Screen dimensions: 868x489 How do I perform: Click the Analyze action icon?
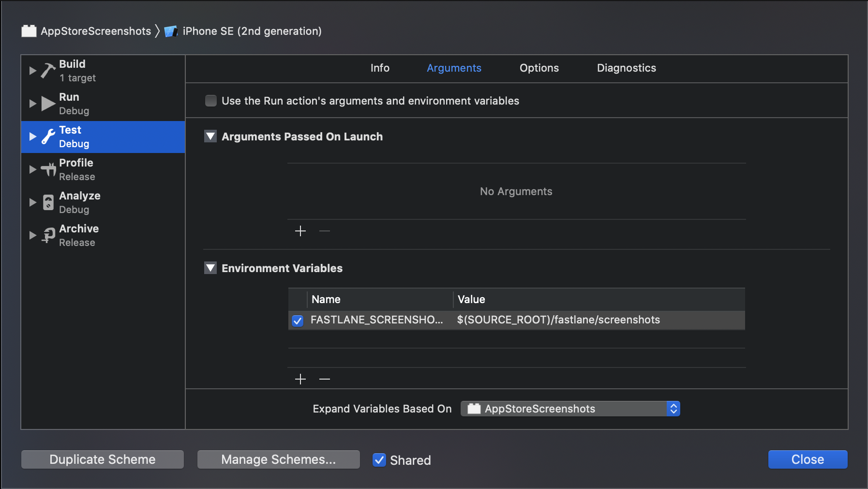coord(48,202)
